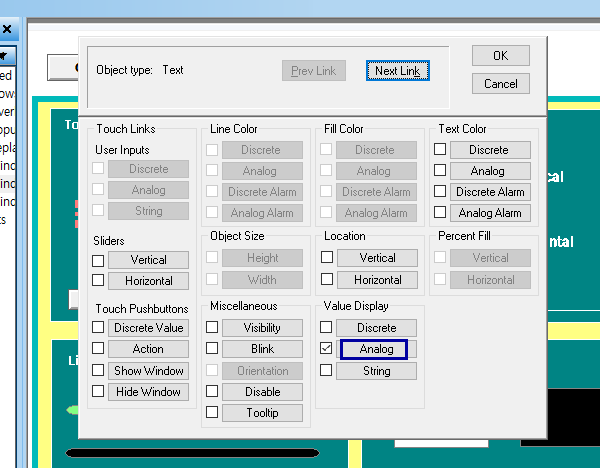600x468 pixels.
Task: Open Sliders Vertical link
Action: 148,260
